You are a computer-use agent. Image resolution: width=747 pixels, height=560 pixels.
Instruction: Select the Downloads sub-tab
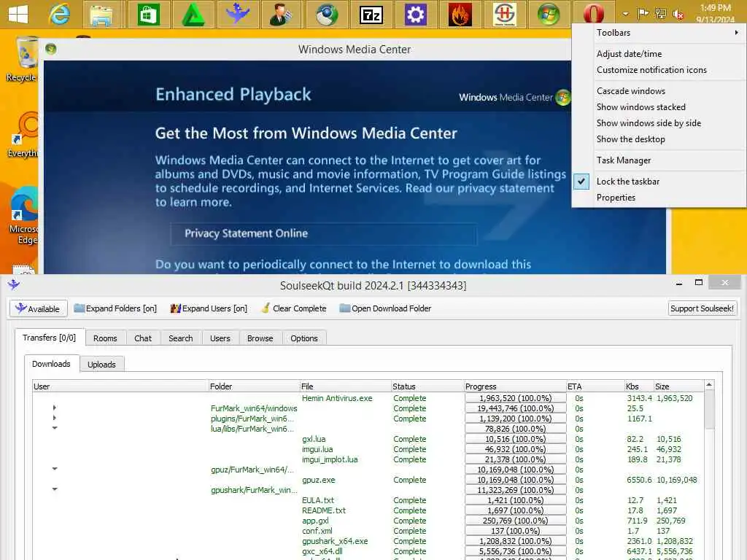point(52,364)
